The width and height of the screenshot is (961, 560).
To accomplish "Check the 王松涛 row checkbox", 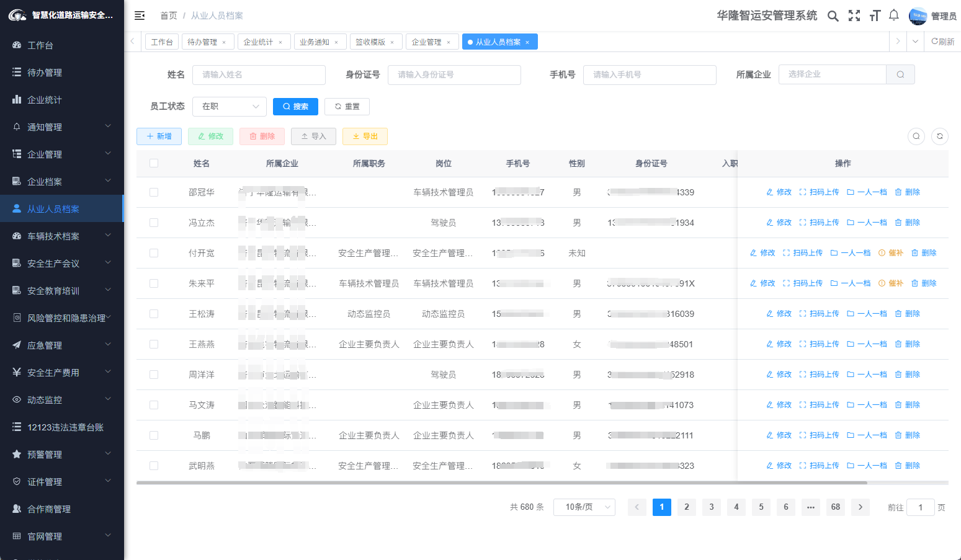I will coord(154,314).
